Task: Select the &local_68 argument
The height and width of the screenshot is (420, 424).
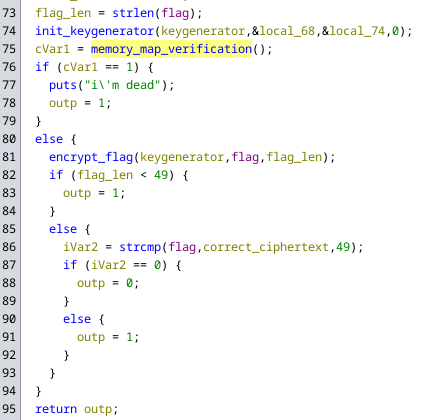Action: click(283, 31)
